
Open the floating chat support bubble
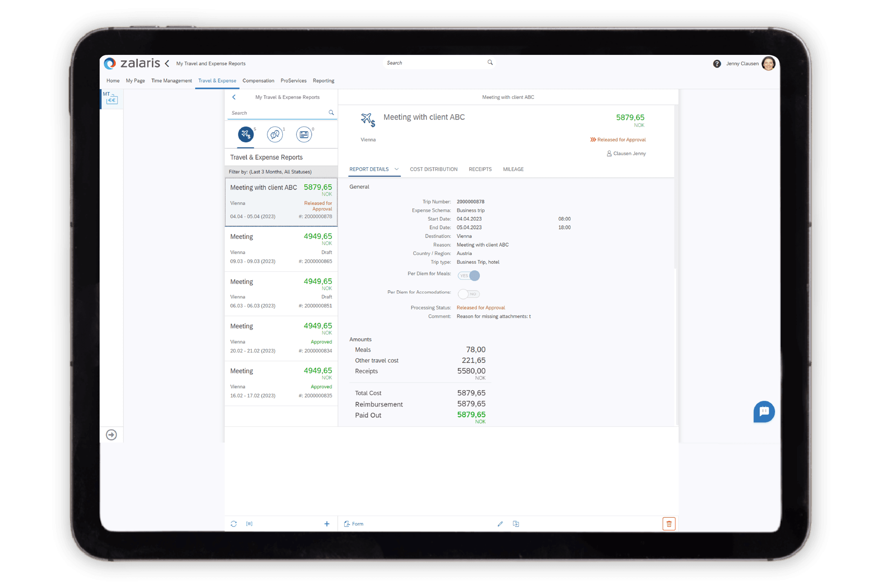764,412
